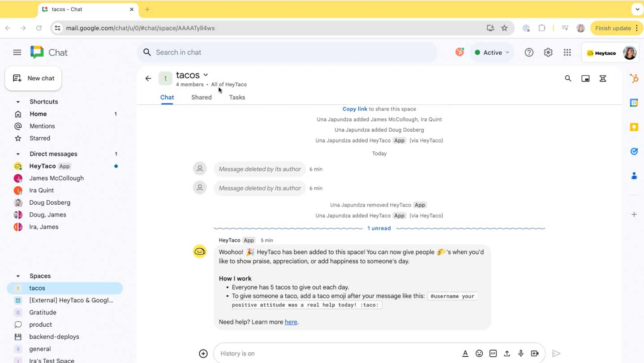Screen dimensions: 644x363
Task: Upload a file to the message
Action: (x=507, y=354)
